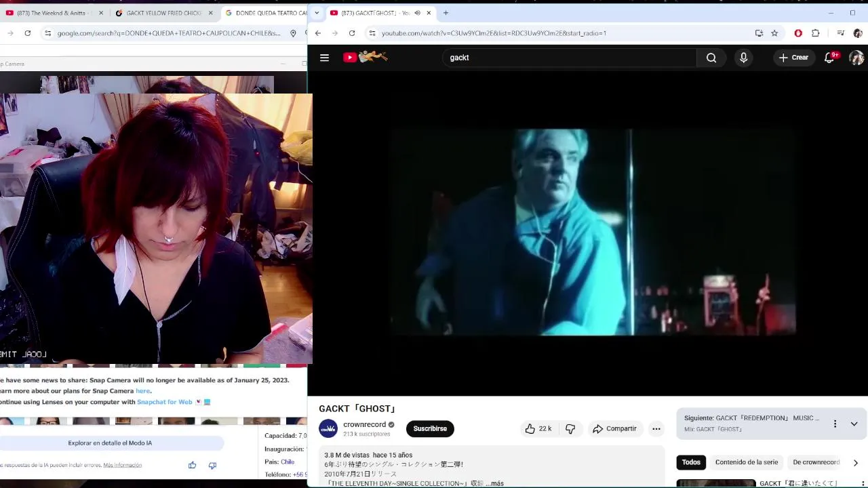Open the Snapchat for Web link
The image size is (868, 488).
(164, 402)
